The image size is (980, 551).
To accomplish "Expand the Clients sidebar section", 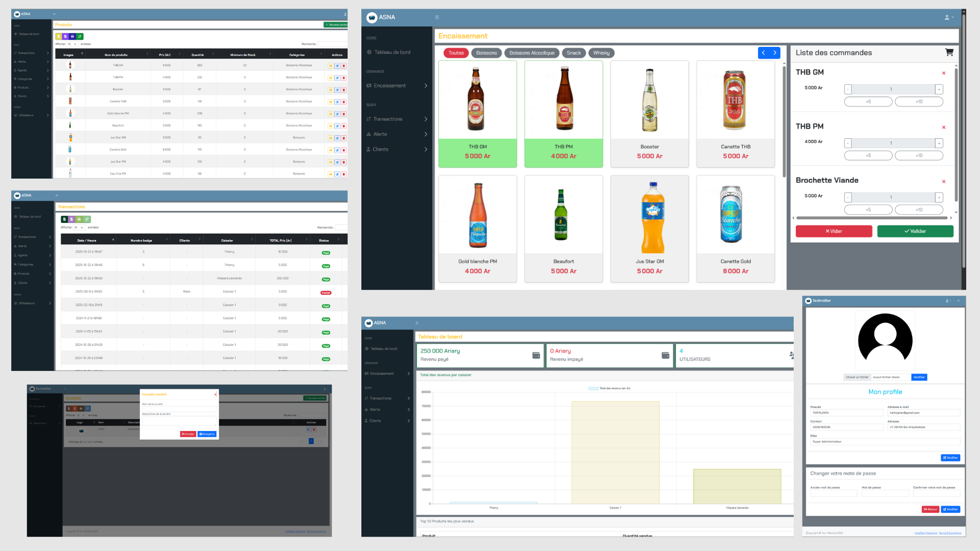I will pyautogui.click(x=426, y=149).
